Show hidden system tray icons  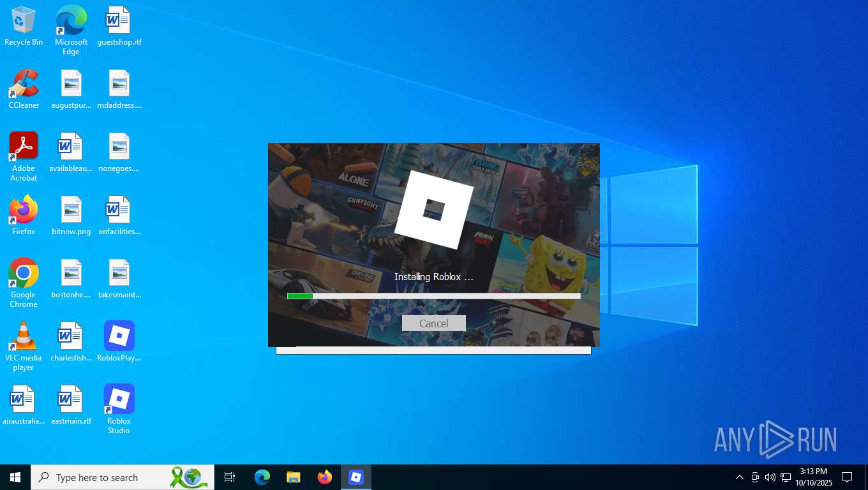(x=740, y=477)
